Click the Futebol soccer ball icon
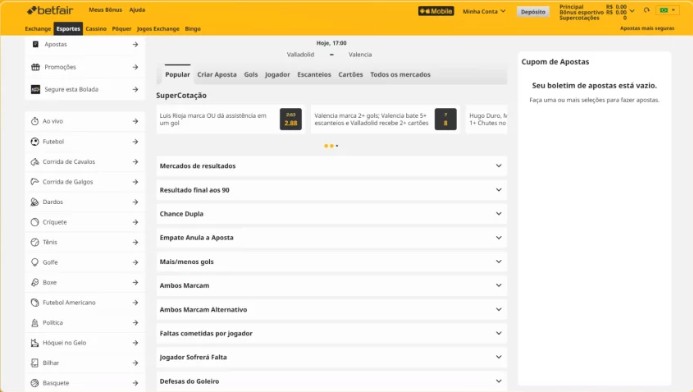 [x=35, y=141]
